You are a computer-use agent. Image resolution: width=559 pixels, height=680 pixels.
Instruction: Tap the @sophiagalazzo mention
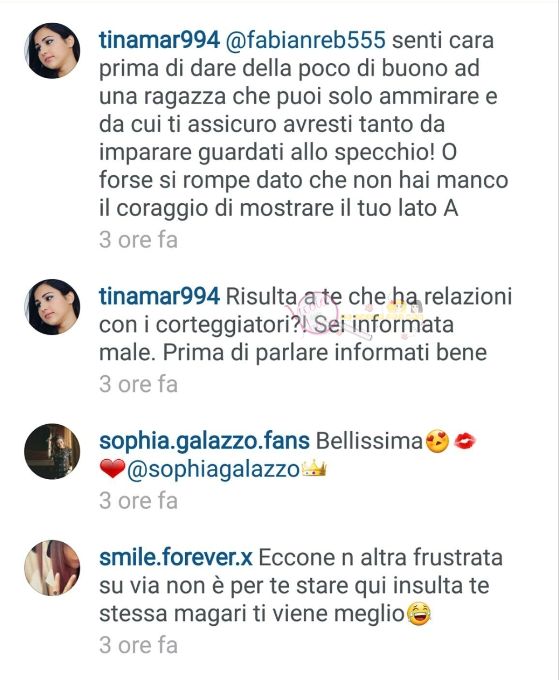213,470
